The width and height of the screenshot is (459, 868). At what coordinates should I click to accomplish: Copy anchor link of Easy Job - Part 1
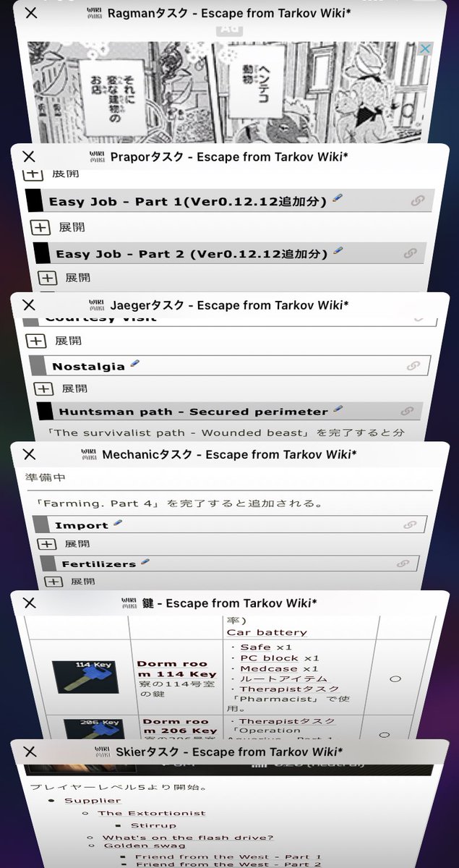point(417,201)
